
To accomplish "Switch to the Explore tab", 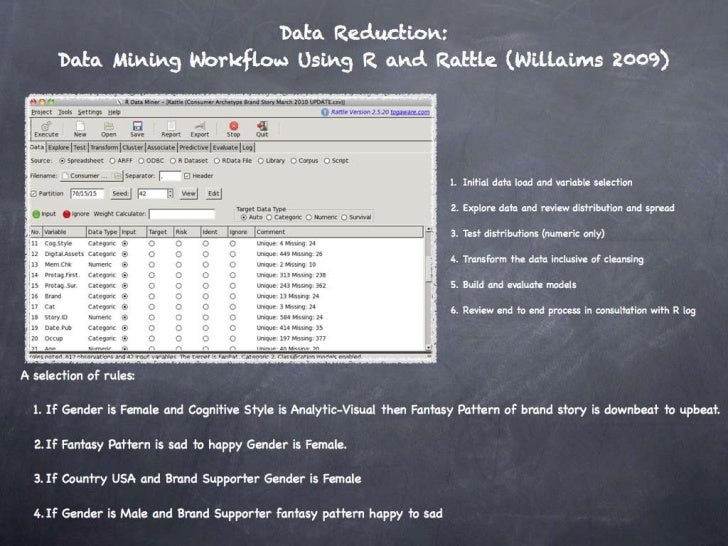I will (x=58, y=147).
